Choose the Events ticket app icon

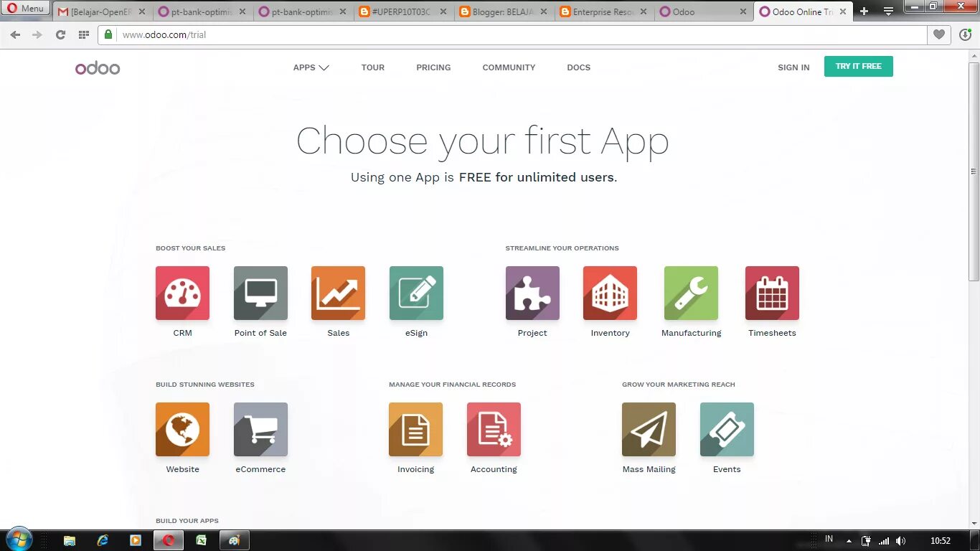(727, 430)
